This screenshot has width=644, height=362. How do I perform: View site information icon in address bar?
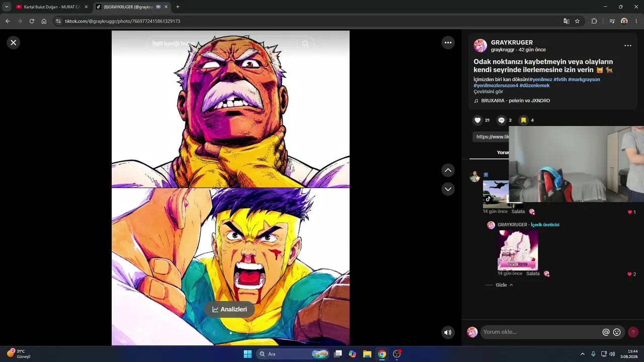click(x=58, y=21)
